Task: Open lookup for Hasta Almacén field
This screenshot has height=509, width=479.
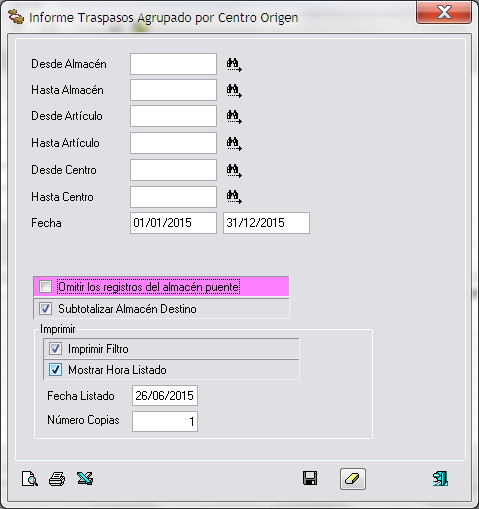Action: 234,91
